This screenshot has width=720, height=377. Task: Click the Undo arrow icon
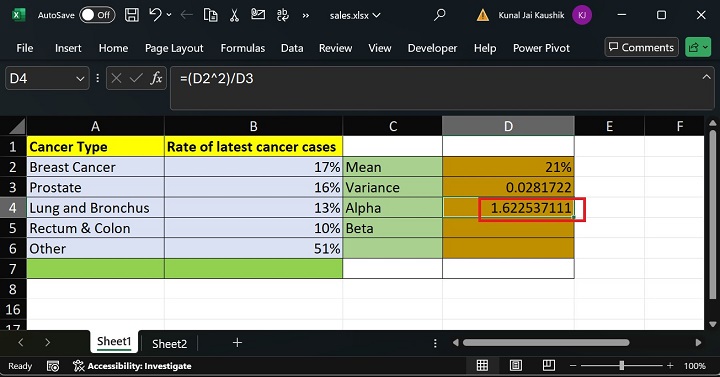click(155, 15)
